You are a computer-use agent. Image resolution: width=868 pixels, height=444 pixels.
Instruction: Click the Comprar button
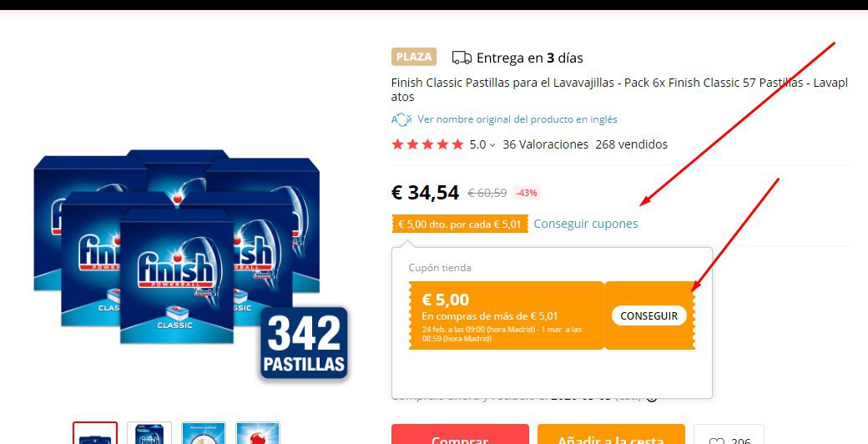point(460,435)
